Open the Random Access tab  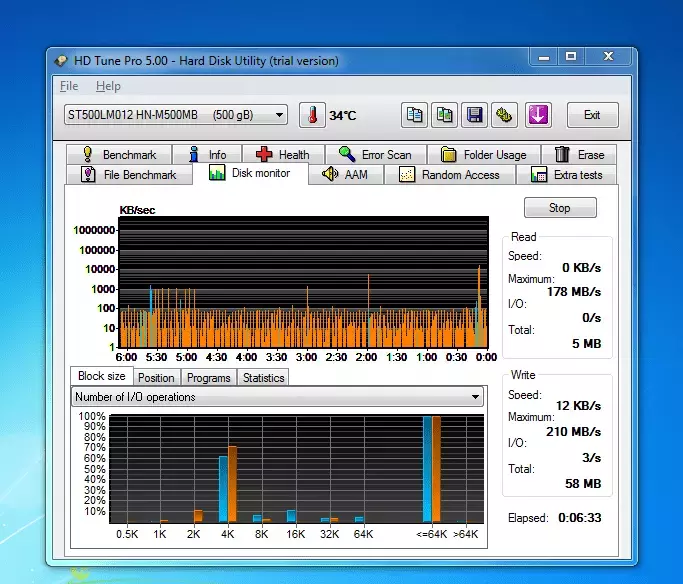pos(450,175)
